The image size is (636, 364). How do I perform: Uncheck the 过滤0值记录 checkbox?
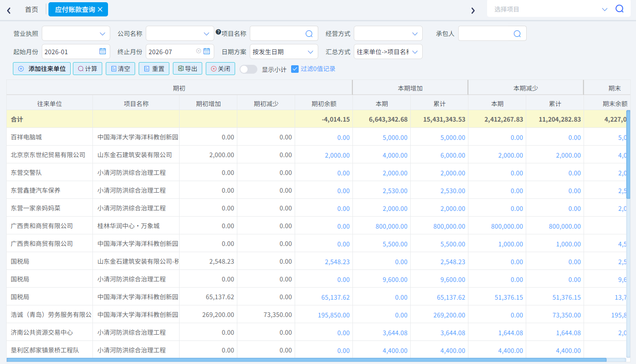point(295,69)
